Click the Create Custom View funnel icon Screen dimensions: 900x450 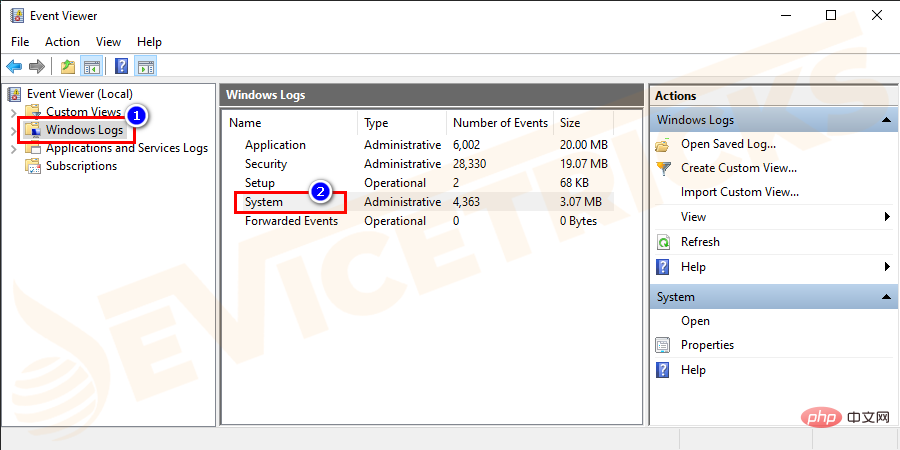click(663, 168)
